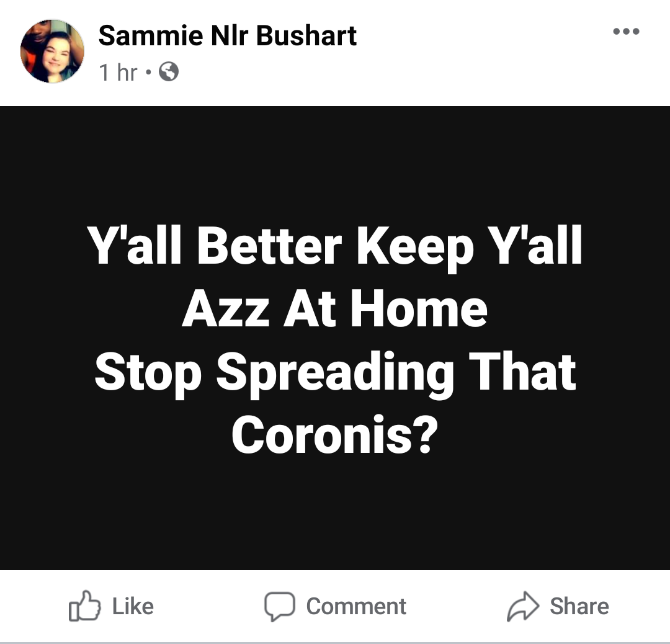This screenshot has width=670, height=644.
Task: Click the globe public-privacy icon
Action: [169, 72]
